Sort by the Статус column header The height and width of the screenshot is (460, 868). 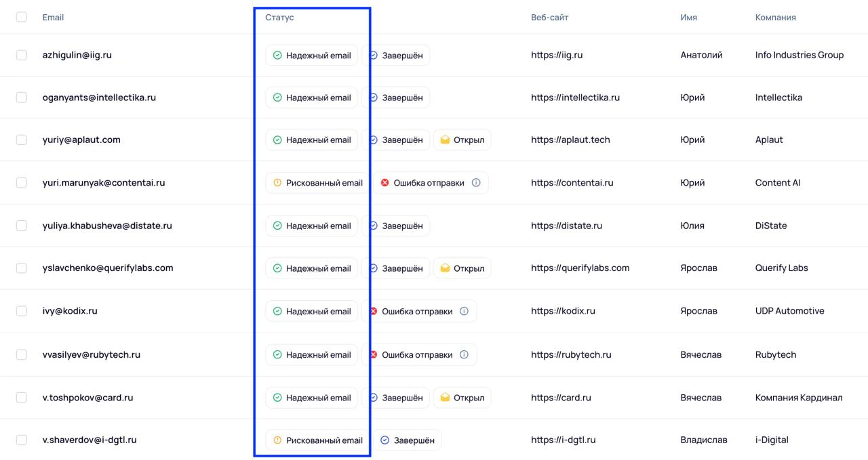tap(279, 18)
